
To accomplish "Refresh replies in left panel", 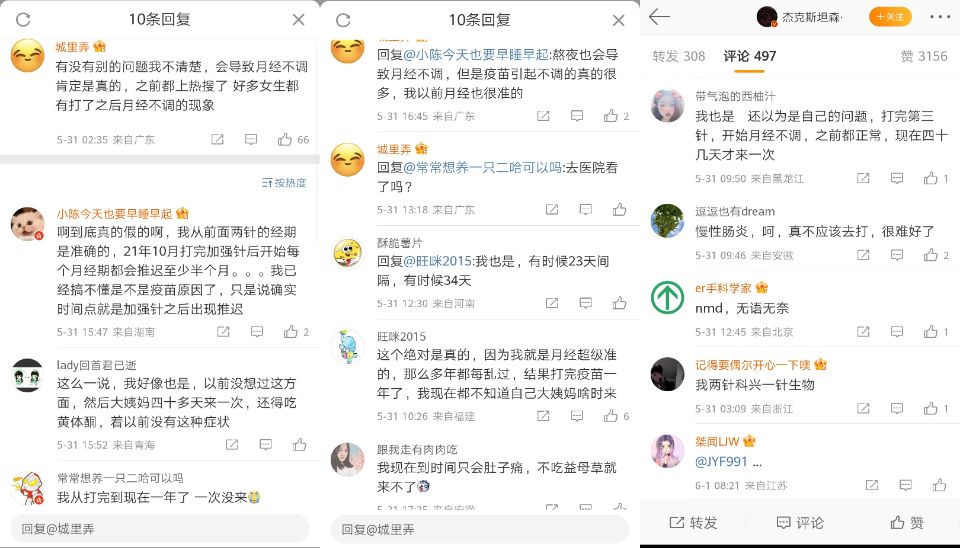I will (x=23, y=20).
